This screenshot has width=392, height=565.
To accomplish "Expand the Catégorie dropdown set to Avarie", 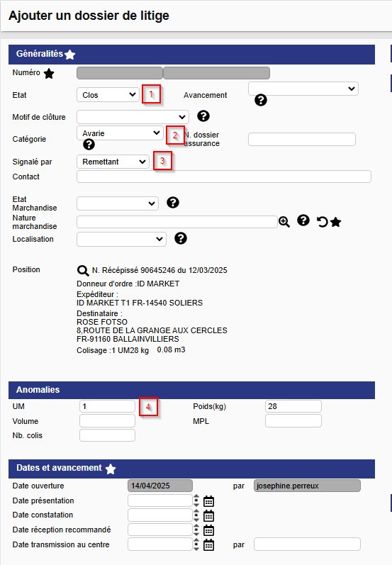I will click(x=120, y=133).
